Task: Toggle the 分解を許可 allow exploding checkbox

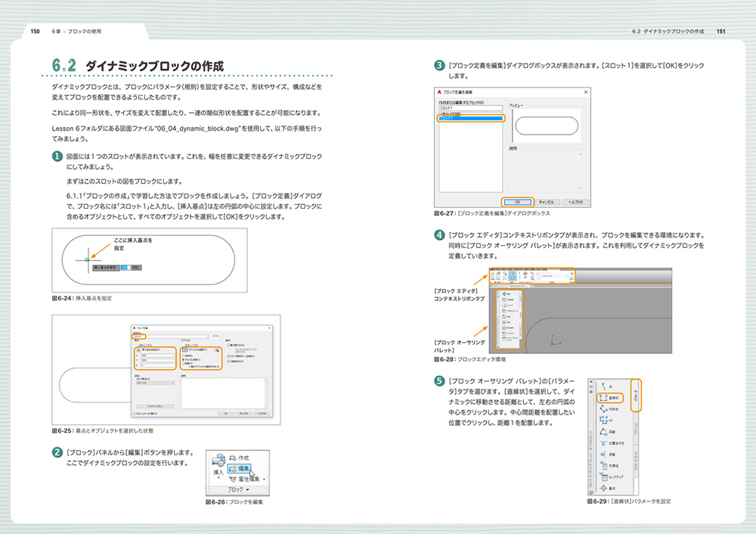Action: tap(228, 362)
